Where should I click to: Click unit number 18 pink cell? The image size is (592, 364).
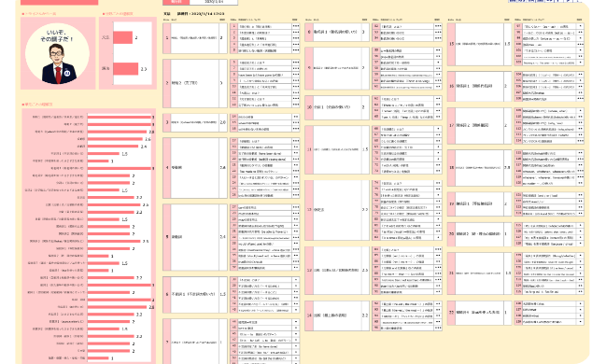451,168
